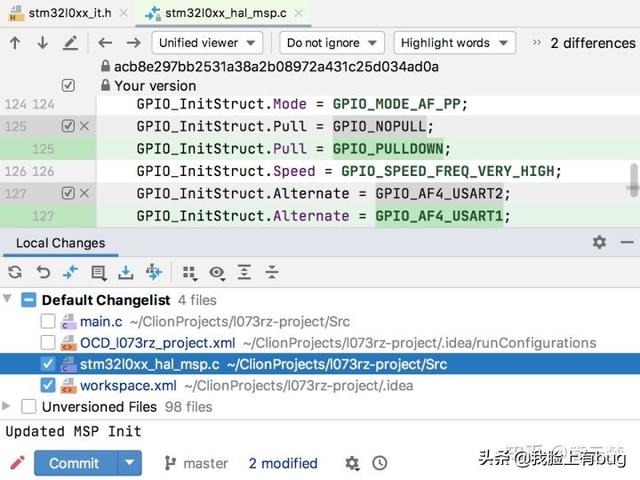Image resolution: width=640 pixels, height=480 pixels.
Task: Rollback selected changes
Action: (43, 272)
